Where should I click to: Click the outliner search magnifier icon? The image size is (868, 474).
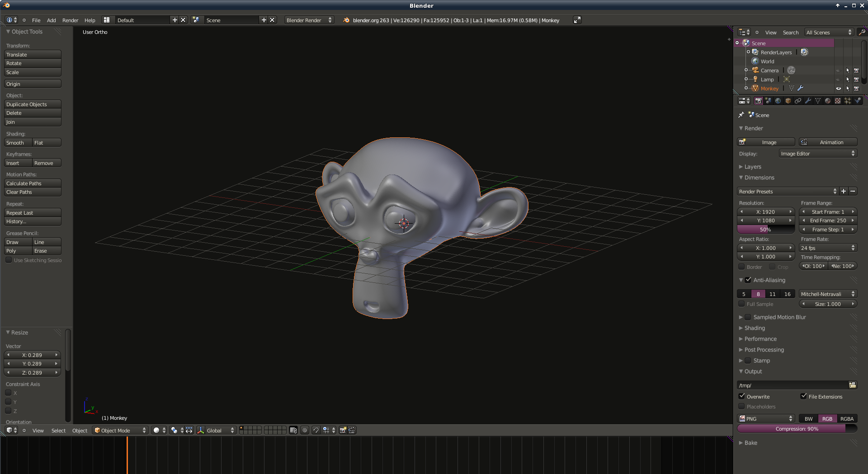click(862, 32)
